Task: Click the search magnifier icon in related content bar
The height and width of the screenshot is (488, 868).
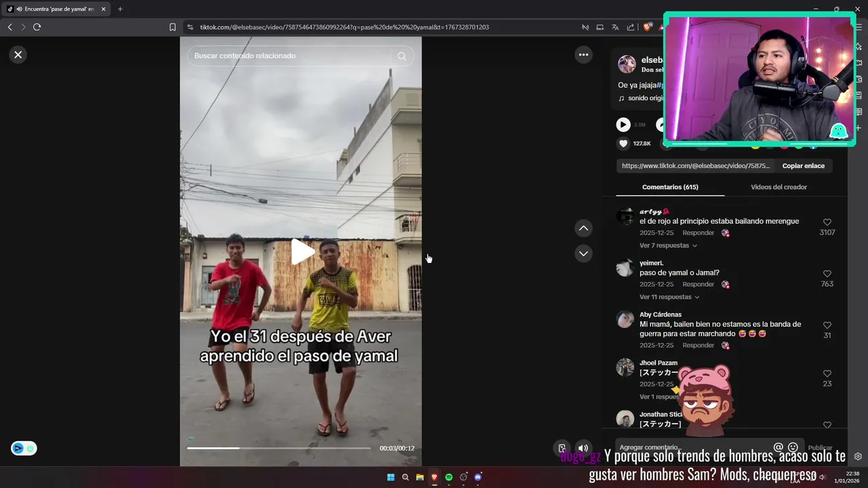Action: pyautogui.click(x=402, y=56)
